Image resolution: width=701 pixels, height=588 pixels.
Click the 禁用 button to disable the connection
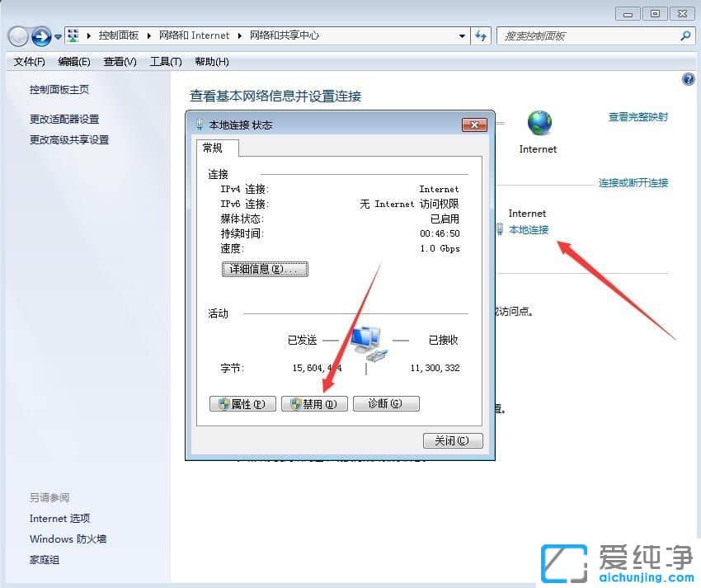[314, 403]
